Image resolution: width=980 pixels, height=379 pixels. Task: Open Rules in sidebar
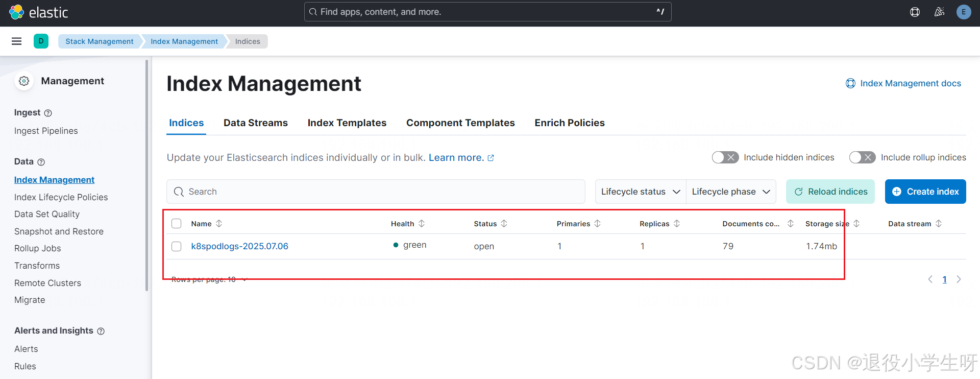25,366
